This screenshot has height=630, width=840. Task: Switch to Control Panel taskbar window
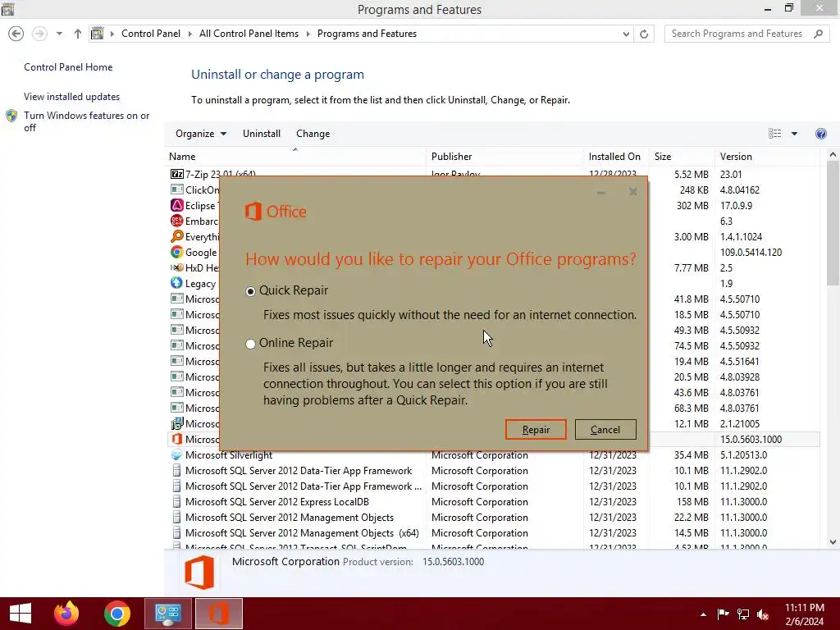click(167, 614)
